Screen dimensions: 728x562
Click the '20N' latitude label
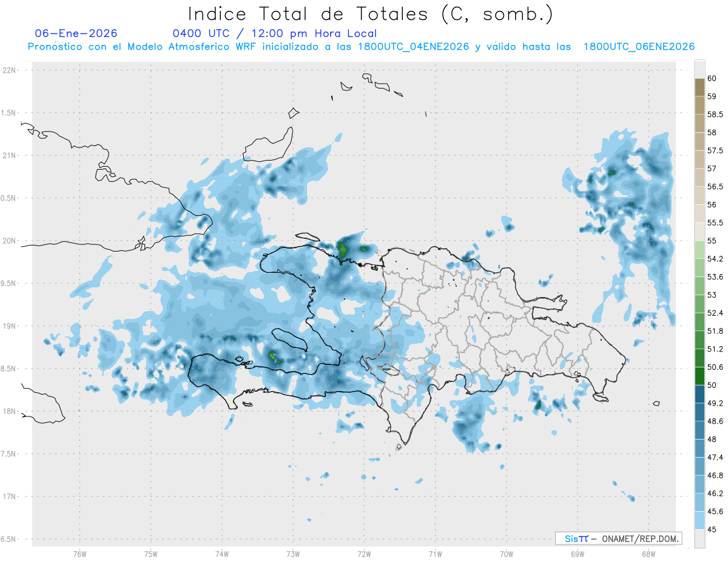pyautogui.click(x=10, y=241)
